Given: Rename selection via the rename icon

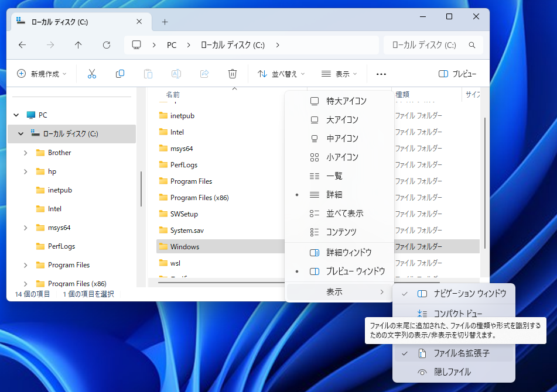Looking at the screenshot, I should tap(176, 74).
